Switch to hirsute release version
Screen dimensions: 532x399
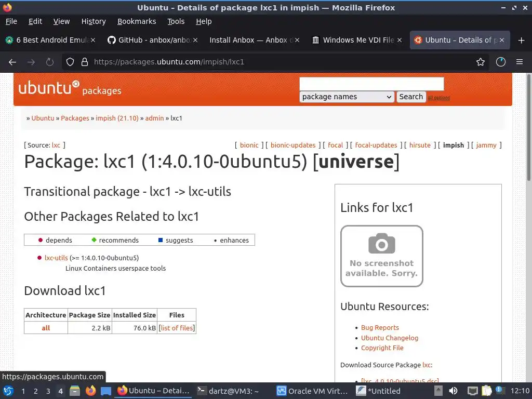coord(420,145)
